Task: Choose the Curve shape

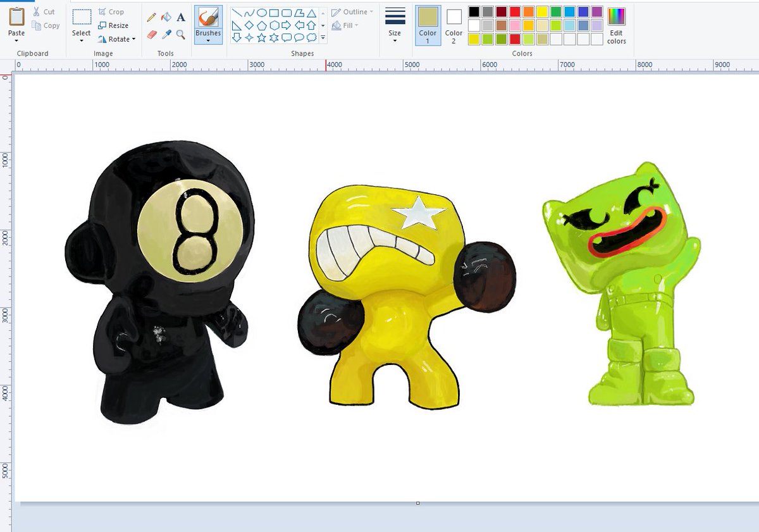Action: coord(249,13)
